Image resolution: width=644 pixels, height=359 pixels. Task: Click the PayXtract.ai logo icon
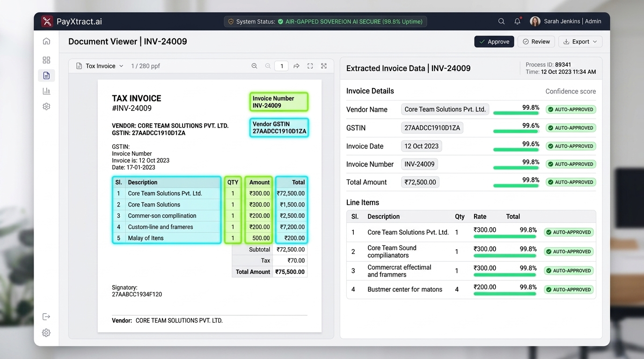tap(47, 22)
